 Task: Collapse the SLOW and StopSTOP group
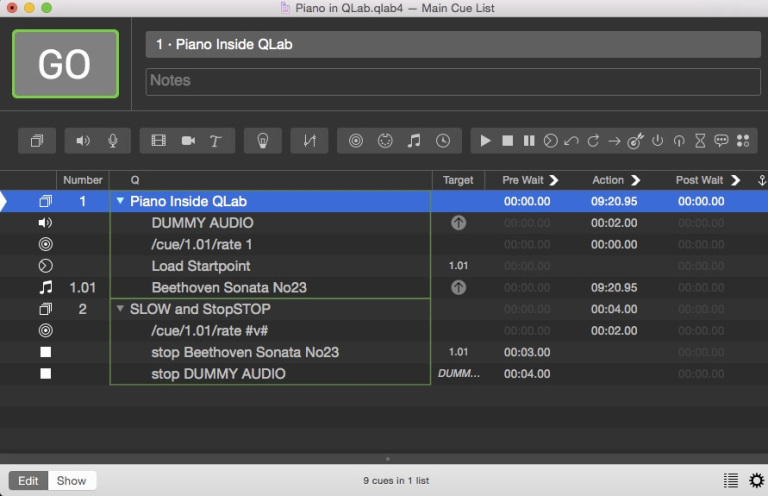click(121, 309)
